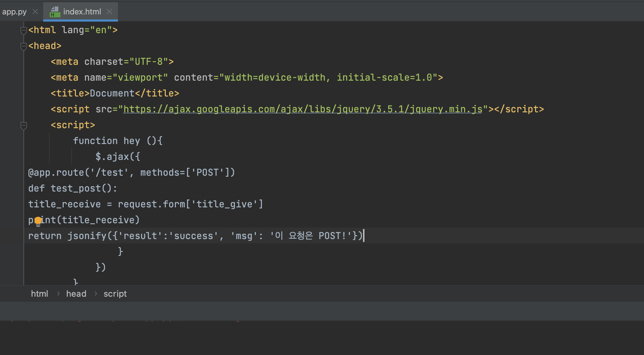The image size is (644, 355).
Task: Click the meta charset="UTF-8" line
Action: (x=112, y=62)
